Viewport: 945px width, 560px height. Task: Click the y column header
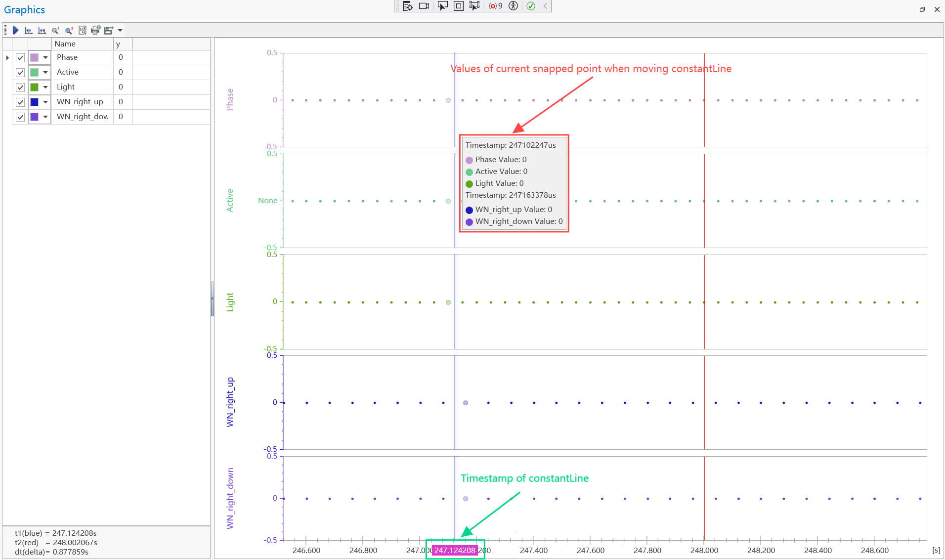tap(122, 44)
